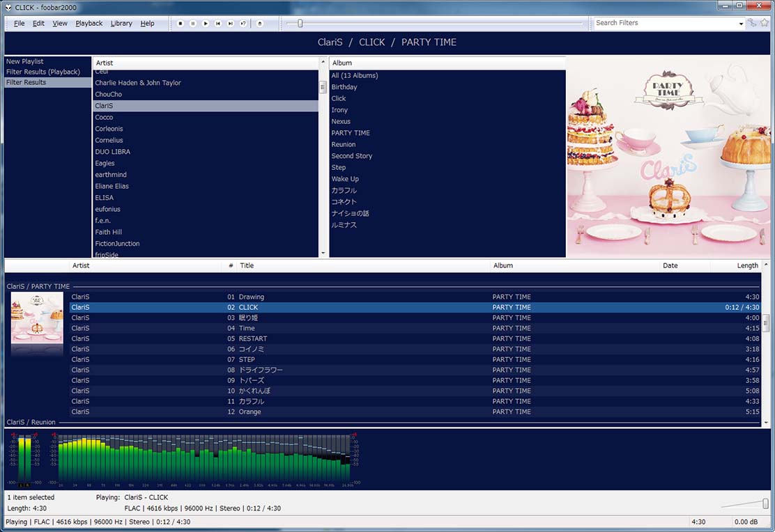The image size is (775, 532).
Task: Select track 05 "RESTART" in the playlist
Action: click(415, 338)
